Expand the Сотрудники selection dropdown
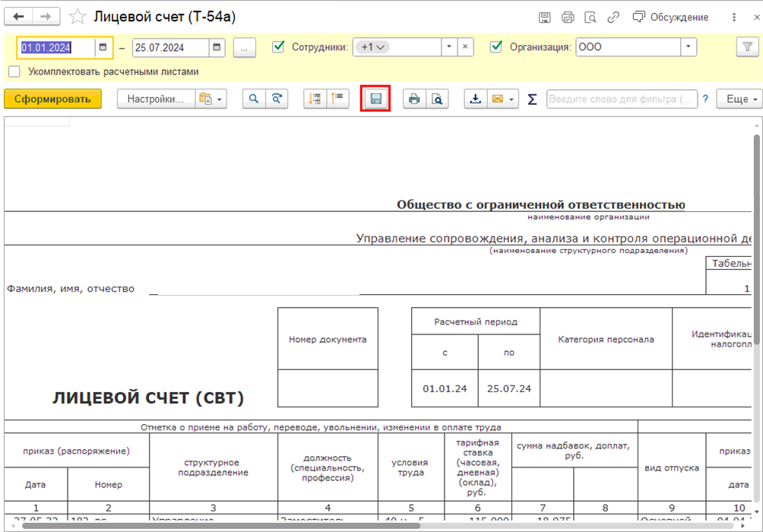The width and height of the screenshot is (763, 532). (449, 47)
